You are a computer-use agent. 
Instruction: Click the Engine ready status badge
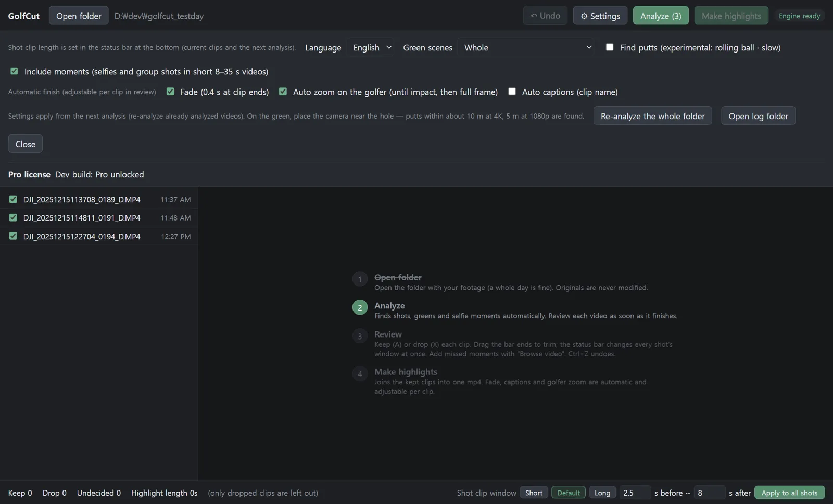[799, 16]
